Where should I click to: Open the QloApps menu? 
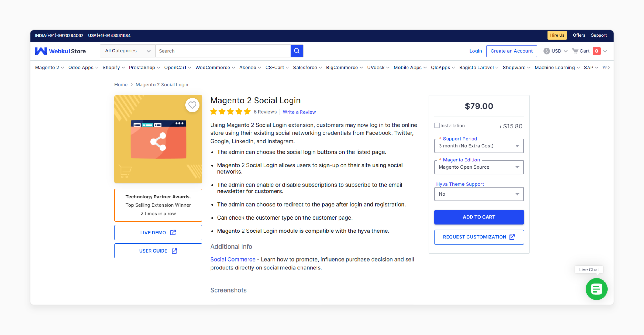443,68
